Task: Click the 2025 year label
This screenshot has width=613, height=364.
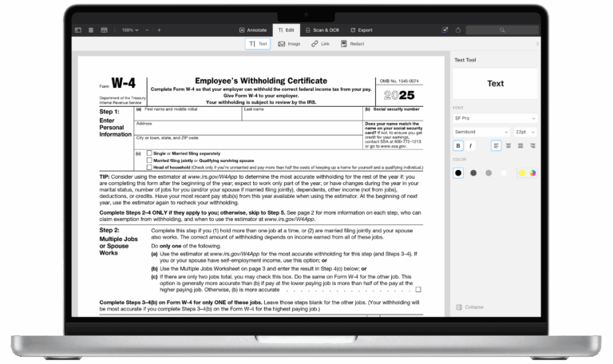Action: click(x=399, y=95)
